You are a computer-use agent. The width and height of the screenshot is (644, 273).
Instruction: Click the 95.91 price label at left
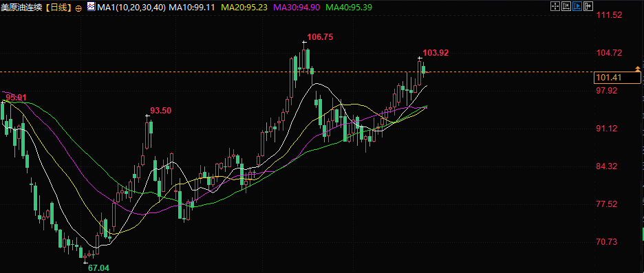(16, 97)
